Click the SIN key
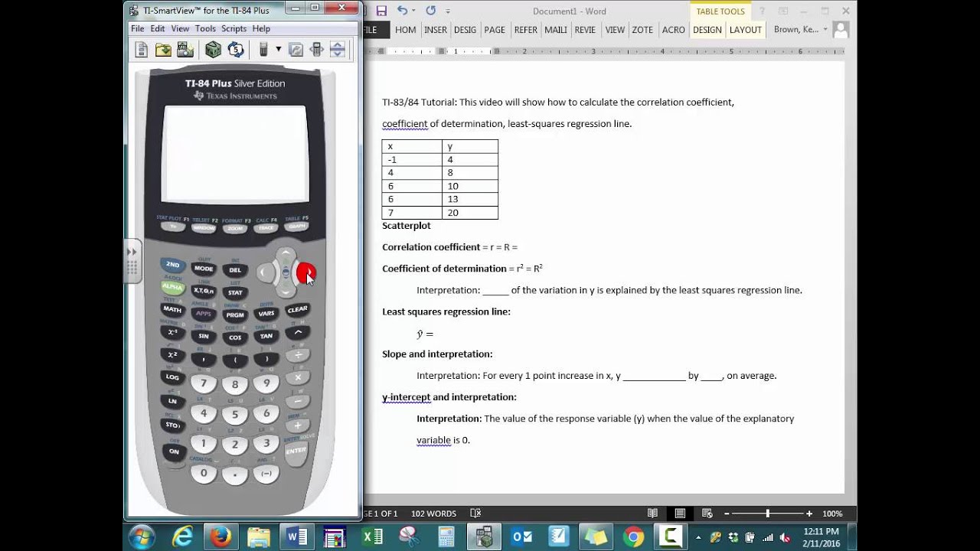Screen dimensions: 980x551 pos(204,335)
